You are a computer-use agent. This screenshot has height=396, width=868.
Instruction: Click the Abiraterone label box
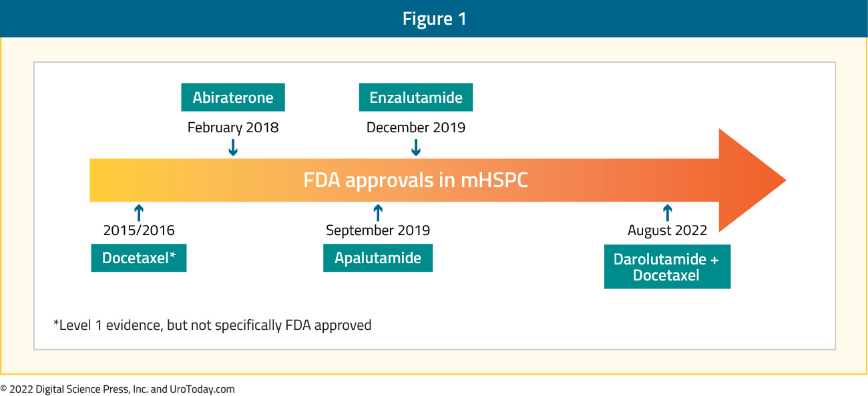tap(233, 97)
